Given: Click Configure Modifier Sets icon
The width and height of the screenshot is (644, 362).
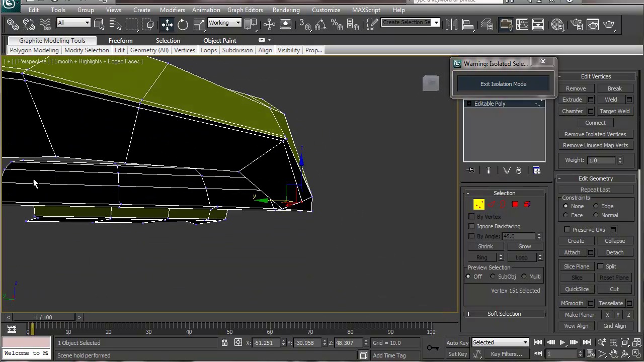Looking at the screenshot, I should pos(536,170).
